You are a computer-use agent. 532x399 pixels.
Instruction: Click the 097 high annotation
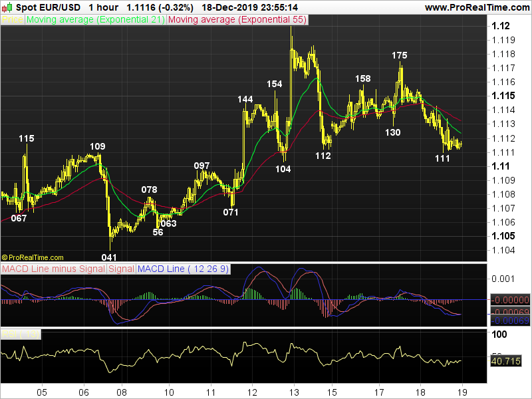pyautogui.click(x=201, y=166)
